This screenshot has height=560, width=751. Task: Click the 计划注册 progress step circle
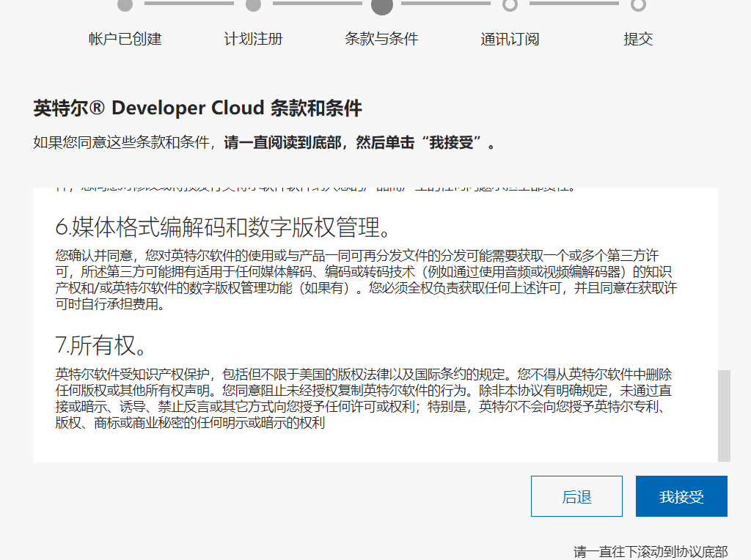[x=253, y=5]
